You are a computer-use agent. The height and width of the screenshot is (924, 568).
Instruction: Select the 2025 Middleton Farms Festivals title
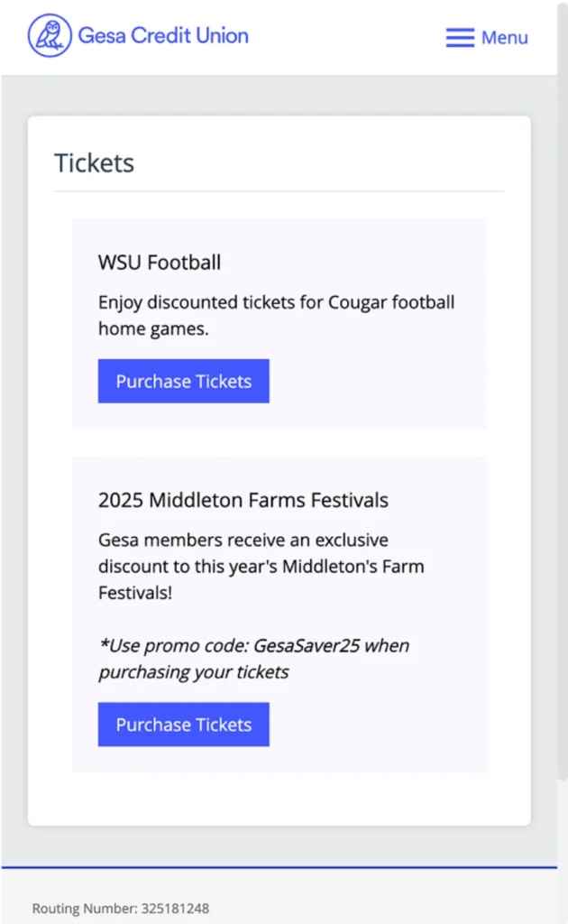(x=243, y=500)
